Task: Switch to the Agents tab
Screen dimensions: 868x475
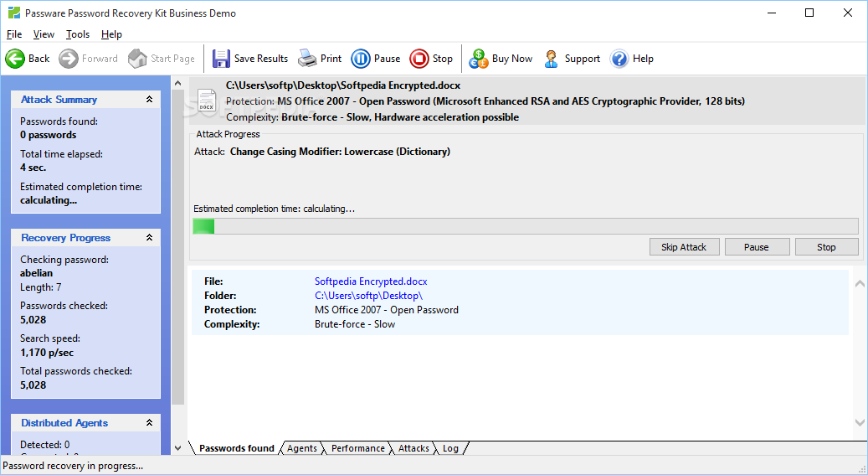Action: tap(301, 448)
